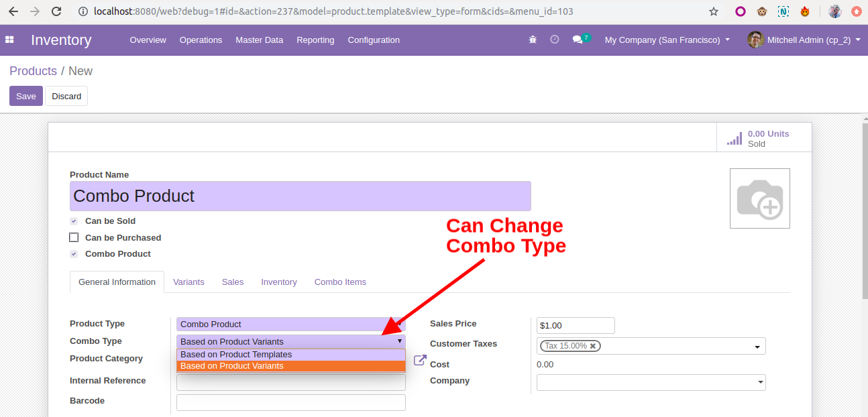Open the conversations chat icon
868x417 pixels.
click(x=577, y=40)
